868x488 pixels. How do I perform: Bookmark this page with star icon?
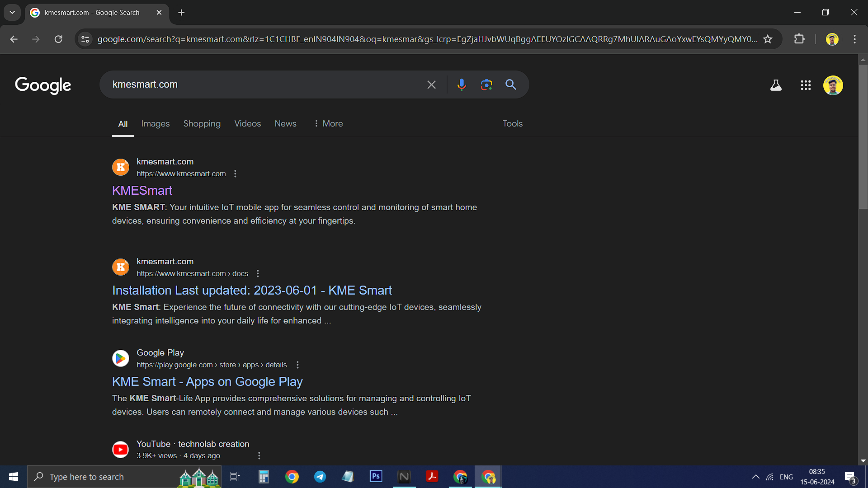(768, 39)
